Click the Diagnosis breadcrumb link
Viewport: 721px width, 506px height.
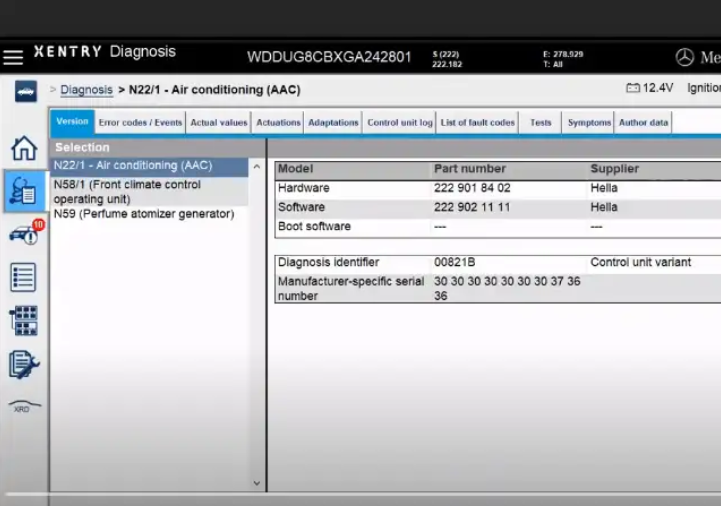(x=86, y=90)
